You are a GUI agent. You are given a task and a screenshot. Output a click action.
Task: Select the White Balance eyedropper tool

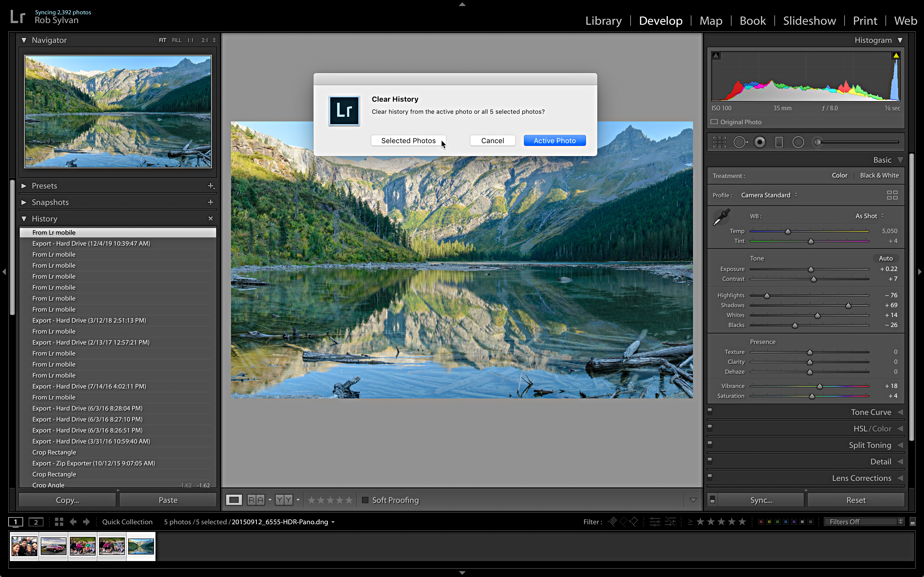coord(721,216)
